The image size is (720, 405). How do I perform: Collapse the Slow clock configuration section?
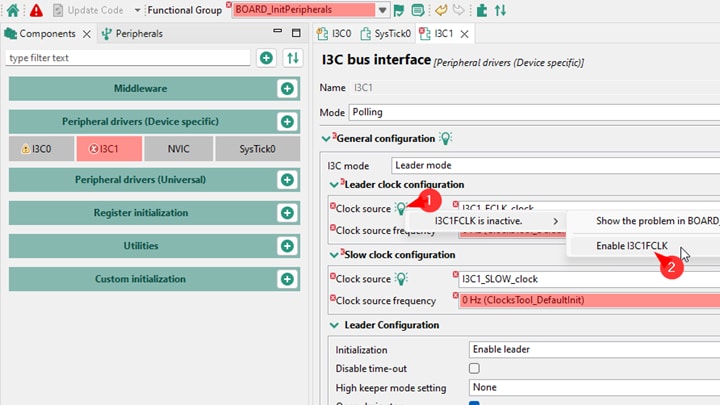coord(334,255)
